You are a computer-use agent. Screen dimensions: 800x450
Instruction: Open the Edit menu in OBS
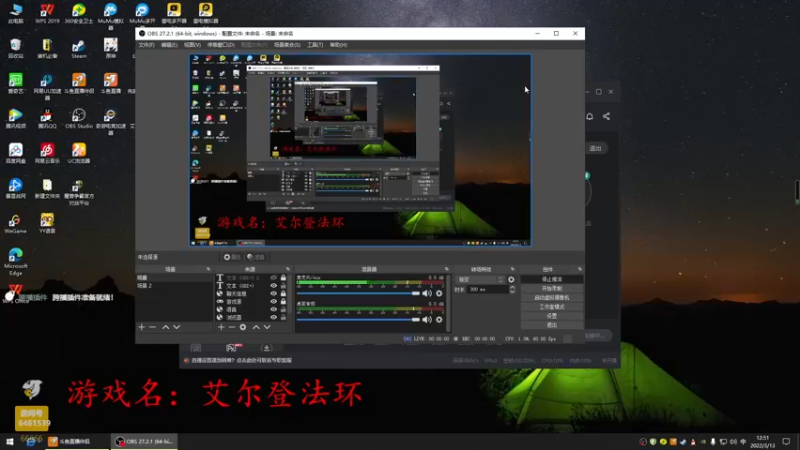pos(169,45)
